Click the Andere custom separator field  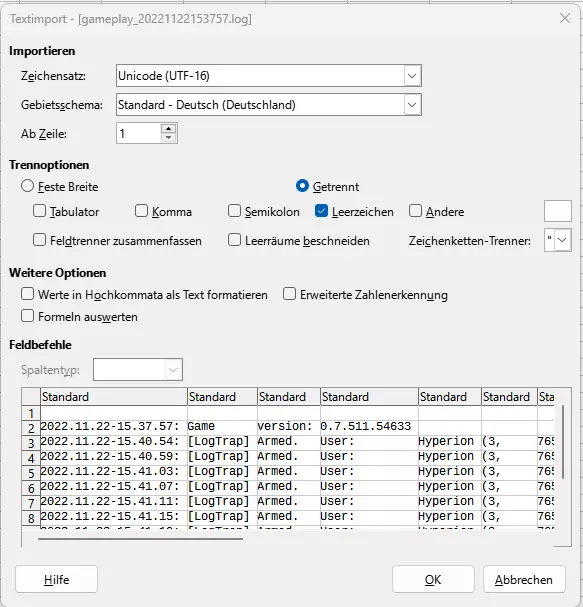pyautogui.click(x=557, y=211)
